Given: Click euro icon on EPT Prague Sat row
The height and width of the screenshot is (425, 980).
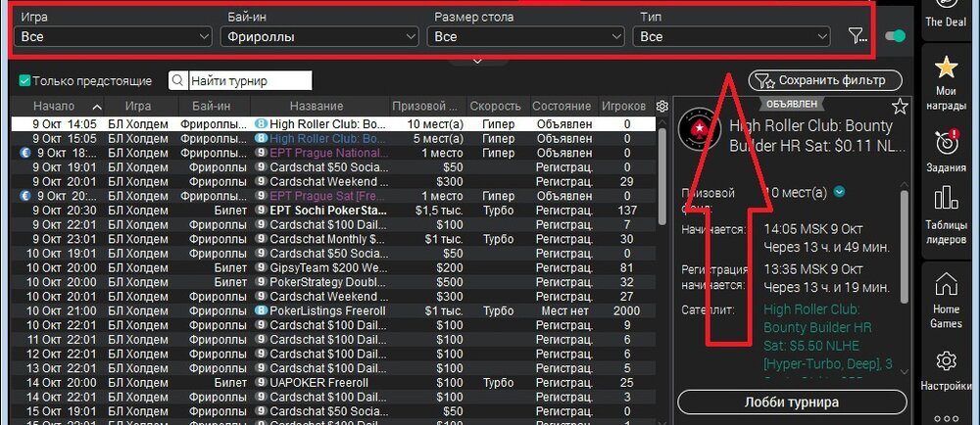Looking at the screenshot, I should click(x=25, y=196).
